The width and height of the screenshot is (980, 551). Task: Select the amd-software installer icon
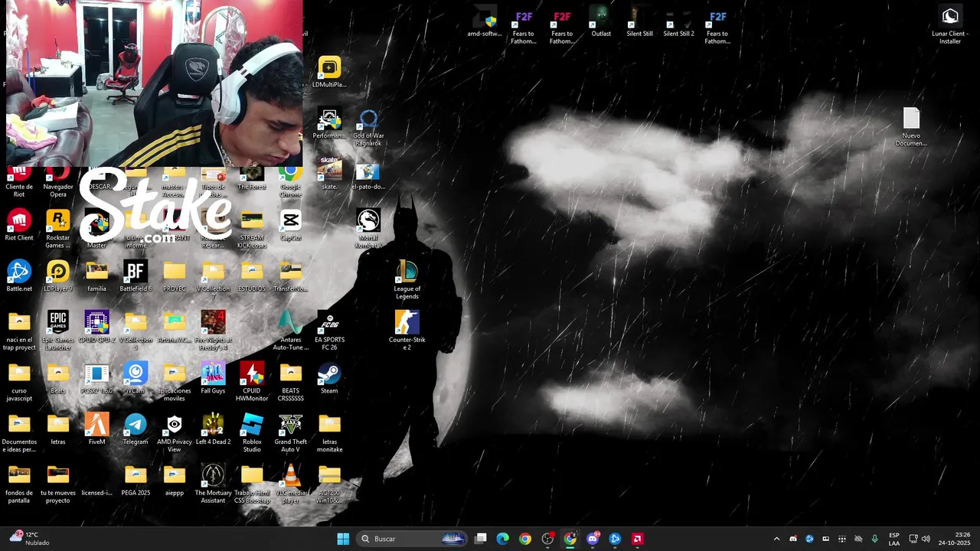coord(485,21)
